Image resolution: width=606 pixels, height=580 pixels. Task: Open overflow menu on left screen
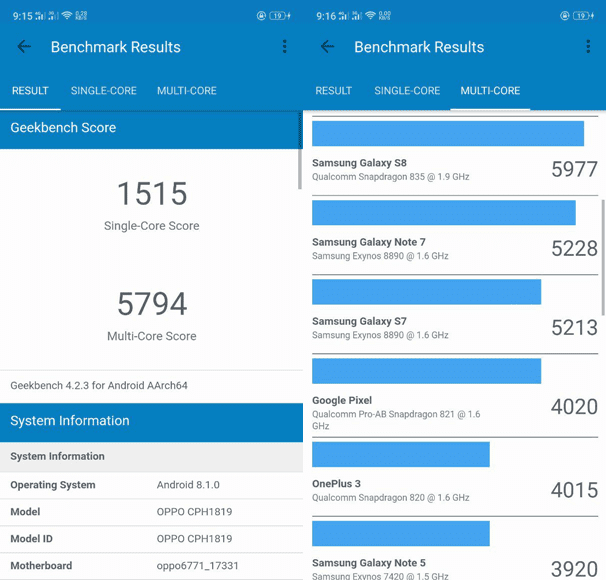click(284, 46)
